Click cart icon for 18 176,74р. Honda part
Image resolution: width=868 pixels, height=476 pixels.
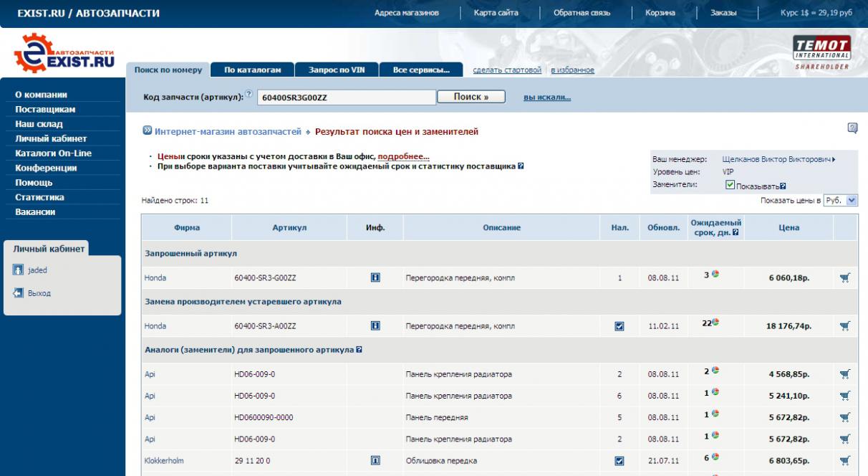click(x=844, y=326)
